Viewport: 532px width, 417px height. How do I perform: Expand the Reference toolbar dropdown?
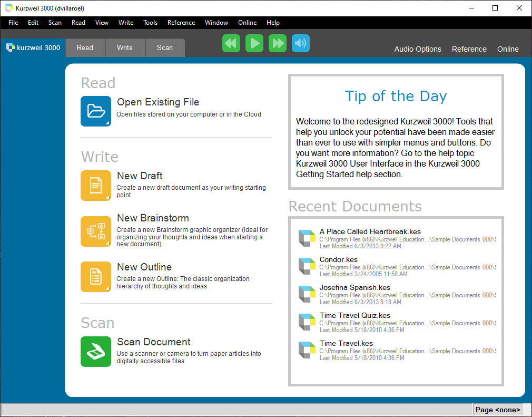[x=469, y=49]
